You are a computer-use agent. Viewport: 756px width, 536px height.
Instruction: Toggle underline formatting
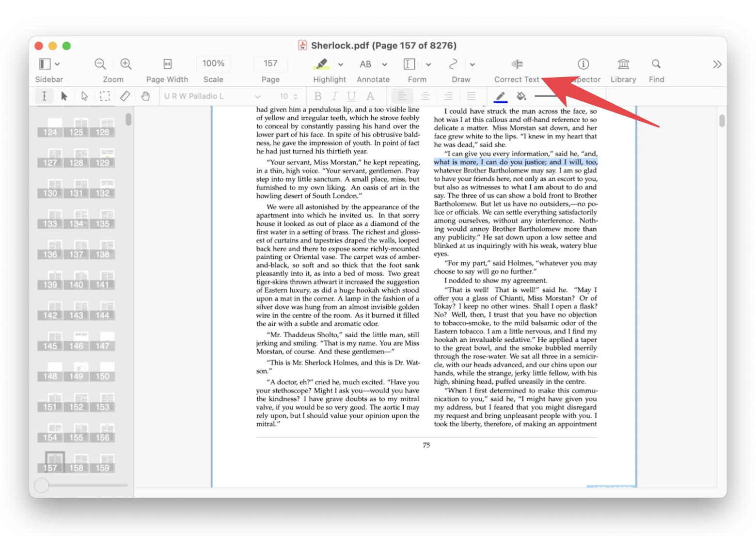(x=351, y=96)
